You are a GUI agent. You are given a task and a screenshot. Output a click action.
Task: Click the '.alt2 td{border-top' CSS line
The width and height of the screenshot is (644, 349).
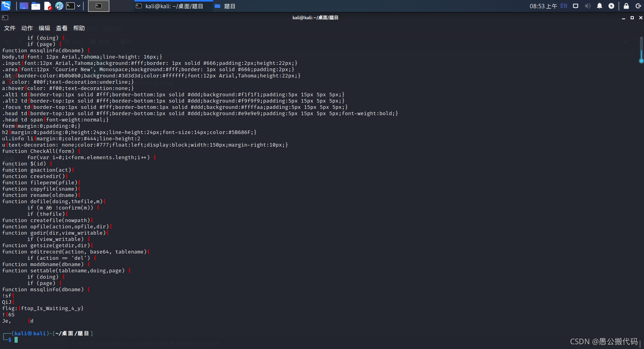(173, 101)
